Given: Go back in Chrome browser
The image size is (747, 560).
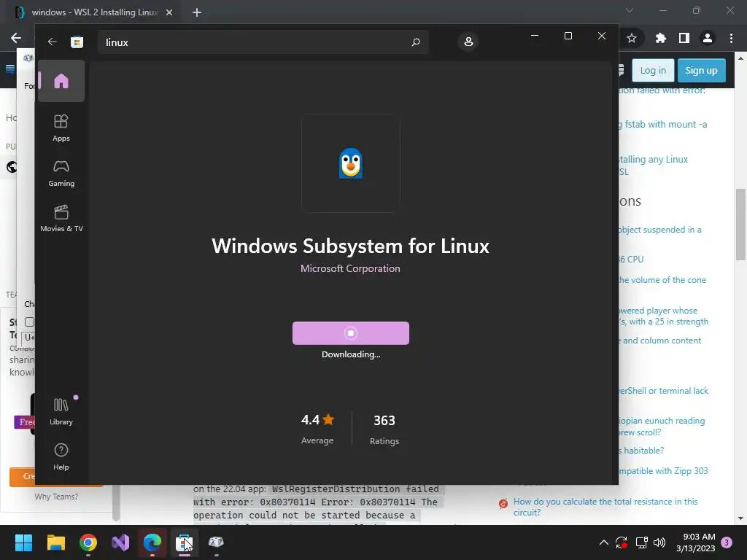Looking at the screenshot, I should pyautogui.click(x=16, y=38).
